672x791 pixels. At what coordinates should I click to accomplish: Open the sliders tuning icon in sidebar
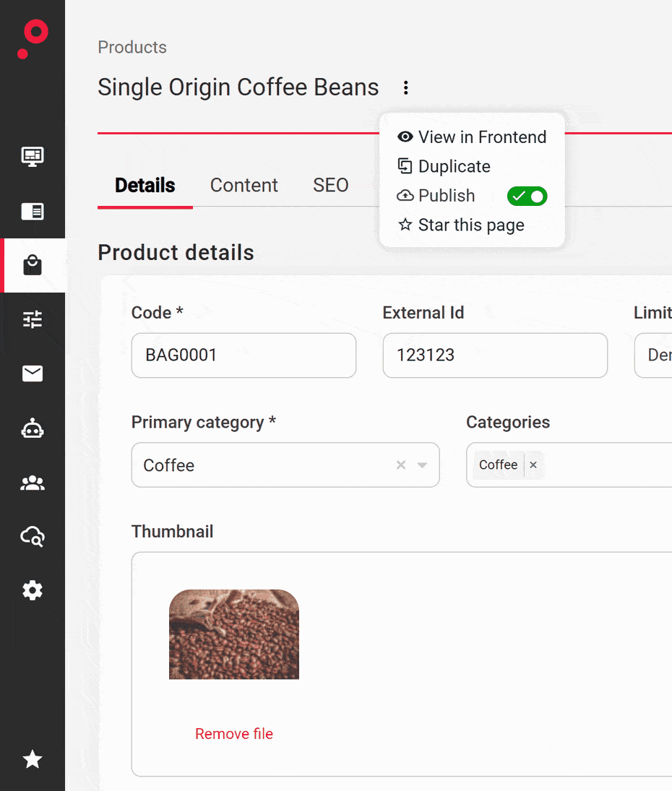point(33,319)
